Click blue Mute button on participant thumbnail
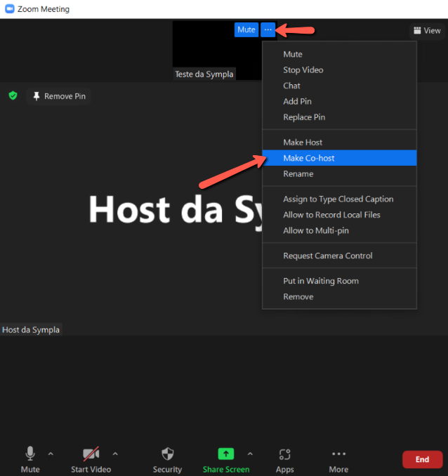 pyautogui.click(x=246, y=29)
